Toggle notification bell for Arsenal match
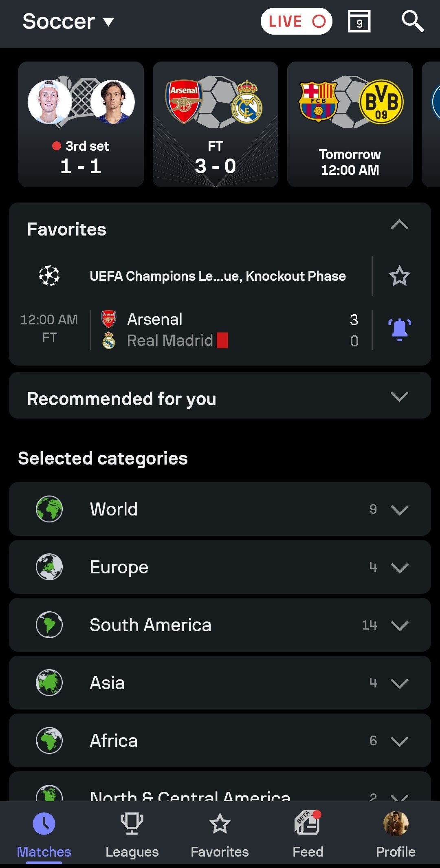This screenshot has height=868, width=440. [x=399, y=329]
